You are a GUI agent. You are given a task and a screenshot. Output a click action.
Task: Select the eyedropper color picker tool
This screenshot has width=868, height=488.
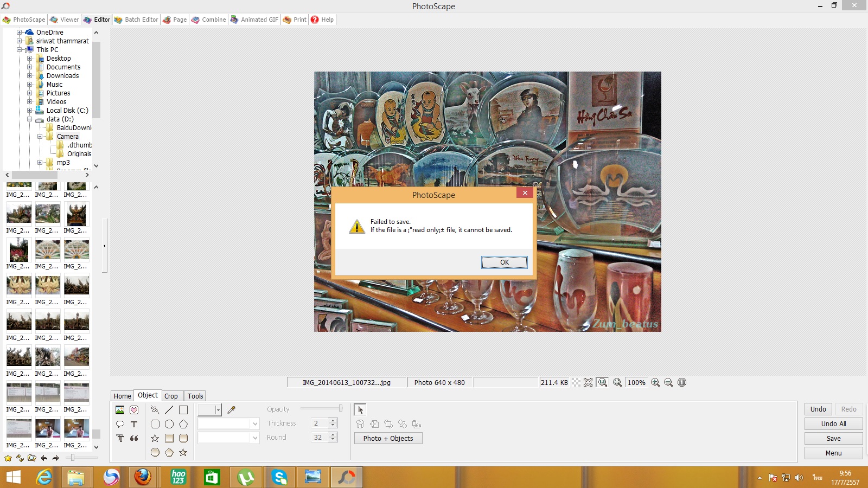[x=231, y=410]
